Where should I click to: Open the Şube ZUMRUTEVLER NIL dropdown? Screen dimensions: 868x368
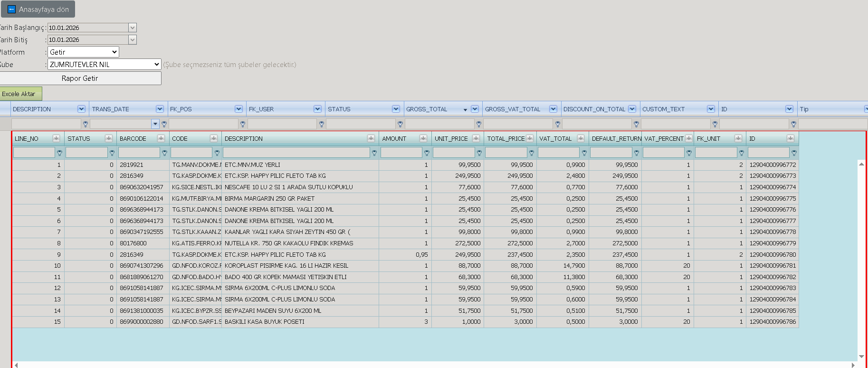pos(105,64)
